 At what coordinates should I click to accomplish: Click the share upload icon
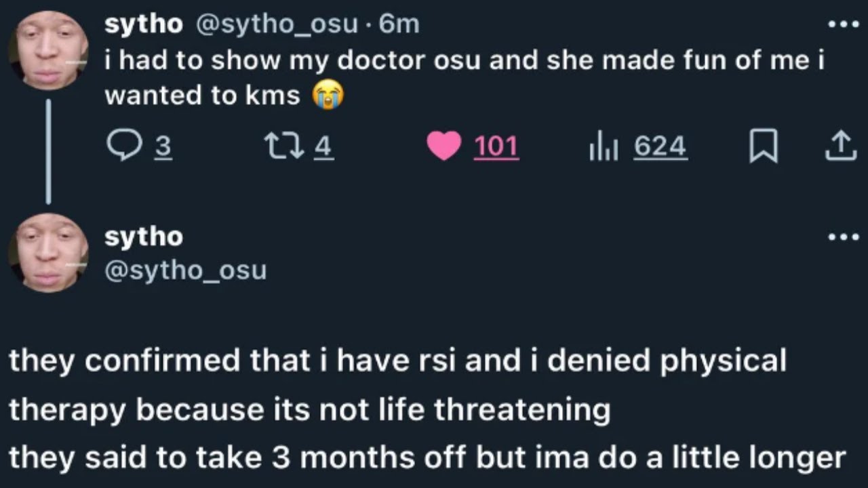[x=840, y=146]
